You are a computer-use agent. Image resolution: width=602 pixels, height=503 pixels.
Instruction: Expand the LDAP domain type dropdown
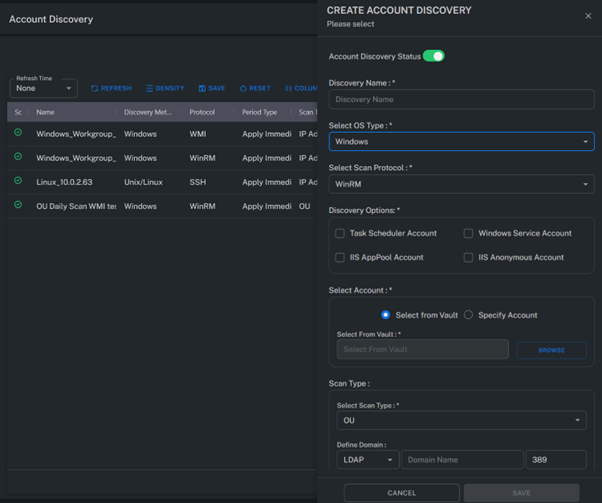tap(367, 460)
